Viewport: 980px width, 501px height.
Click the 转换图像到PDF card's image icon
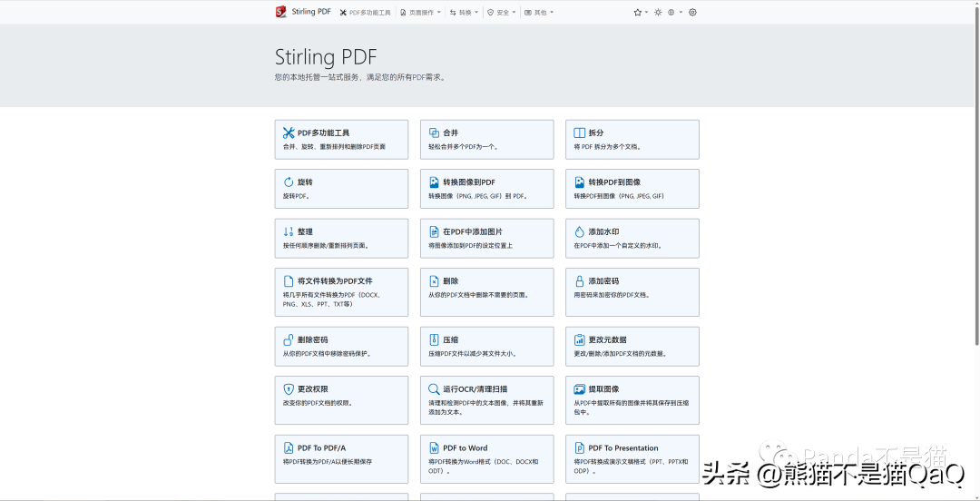click(434, 182)
